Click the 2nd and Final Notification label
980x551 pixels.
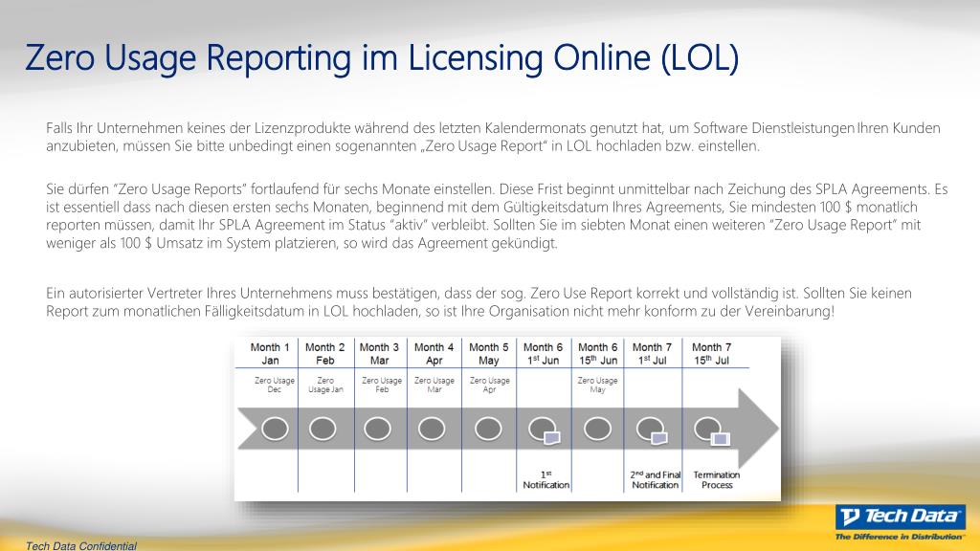pyautogui.click(x=655, y=480)
